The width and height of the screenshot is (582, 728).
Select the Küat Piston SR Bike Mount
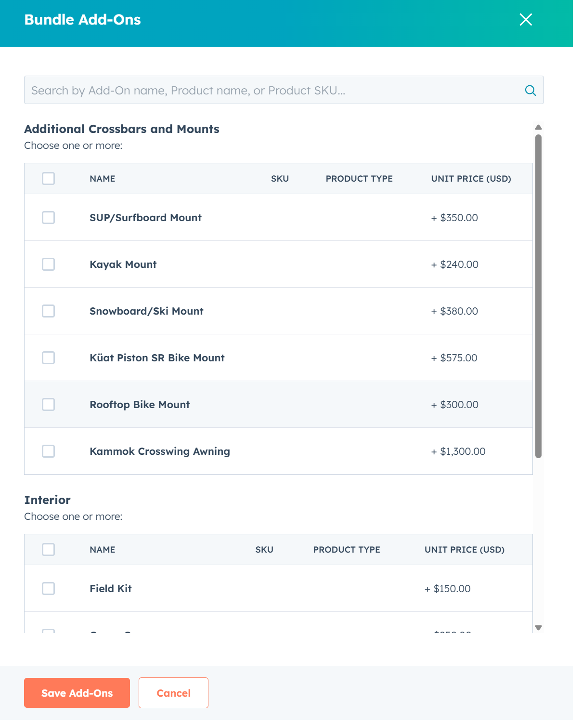click(x=48, y=357)
